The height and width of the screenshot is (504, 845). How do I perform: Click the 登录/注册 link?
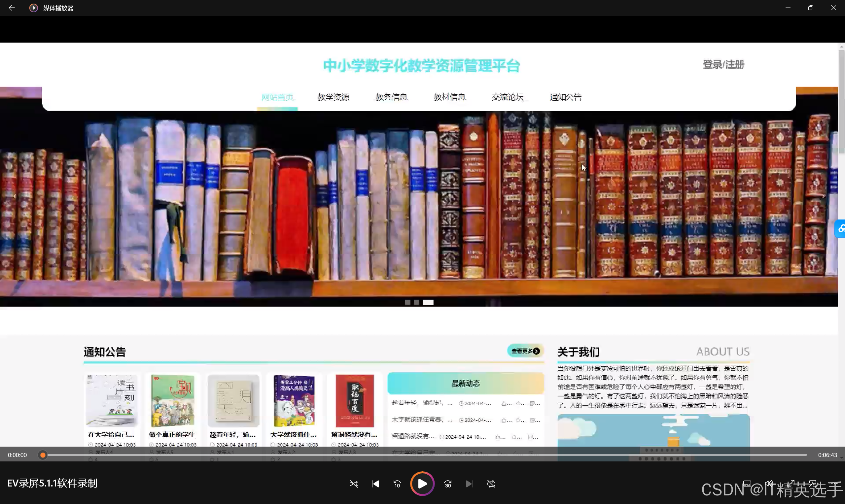[x=723, y=64]
